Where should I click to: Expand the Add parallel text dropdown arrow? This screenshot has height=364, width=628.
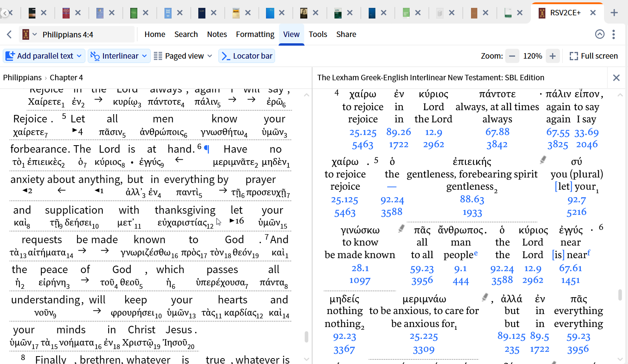[79, 56]
